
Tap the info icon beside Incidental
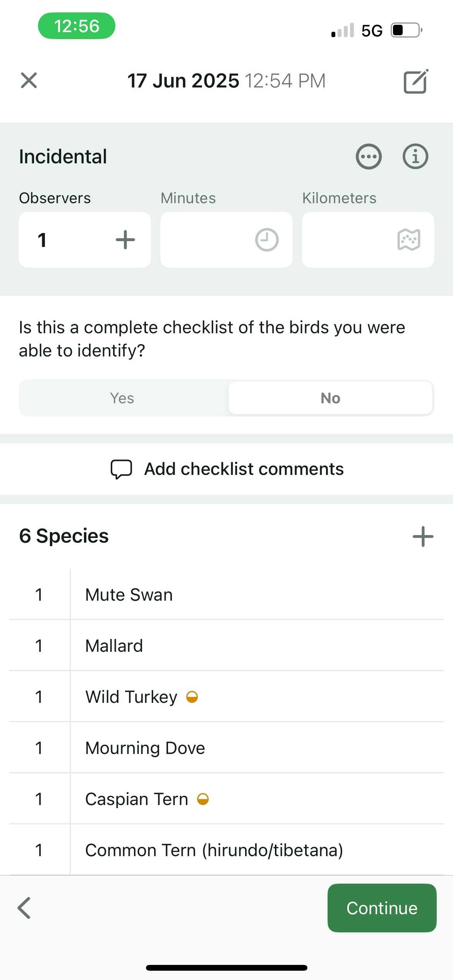pyautogui.click(x=415, y=157)
